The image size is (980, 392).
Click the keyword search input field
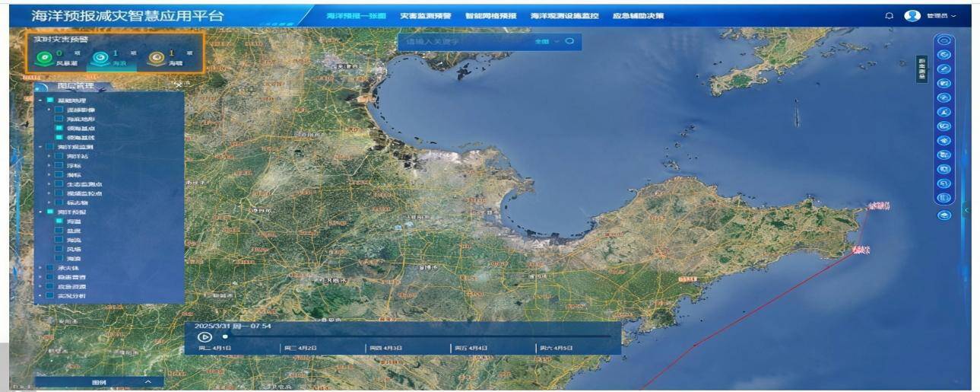[464, 41]
